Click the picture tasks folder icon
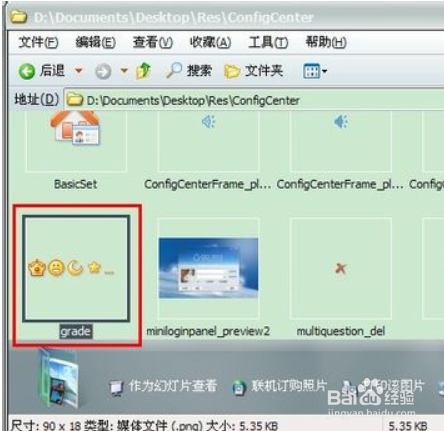Viewport: 444px width, 431px height. pos(59,378)
